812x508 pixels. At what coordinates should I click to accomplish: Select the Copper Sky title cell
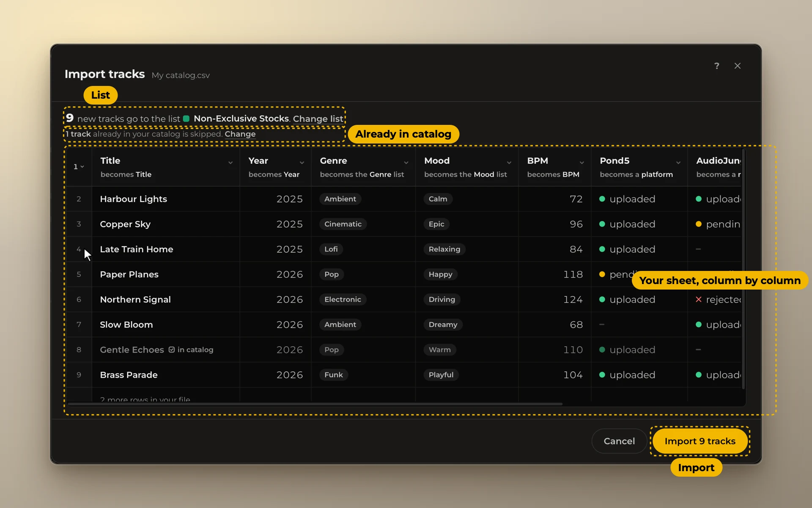166,224
